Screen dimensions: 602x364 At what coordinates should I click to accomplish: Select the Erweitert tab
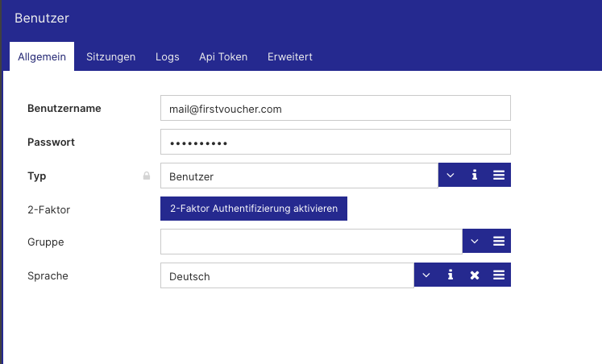pyautogui.click(x=290, y=56)
